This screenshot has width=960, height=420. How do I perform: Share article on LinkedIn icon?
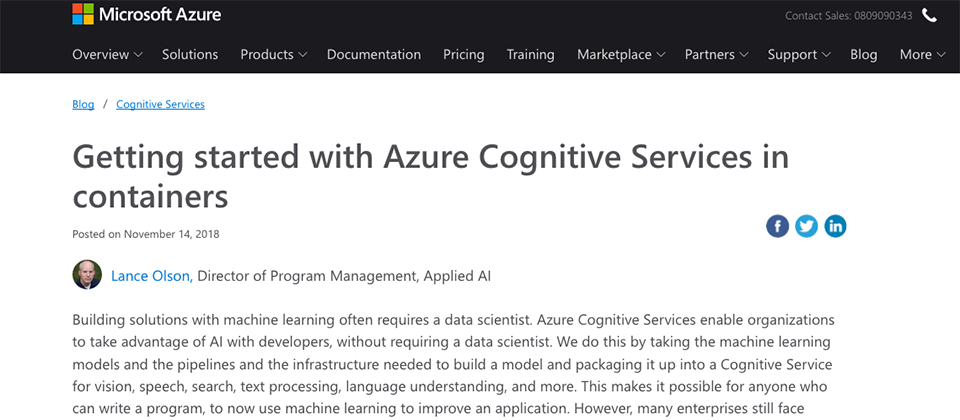[x=835, y=227]
